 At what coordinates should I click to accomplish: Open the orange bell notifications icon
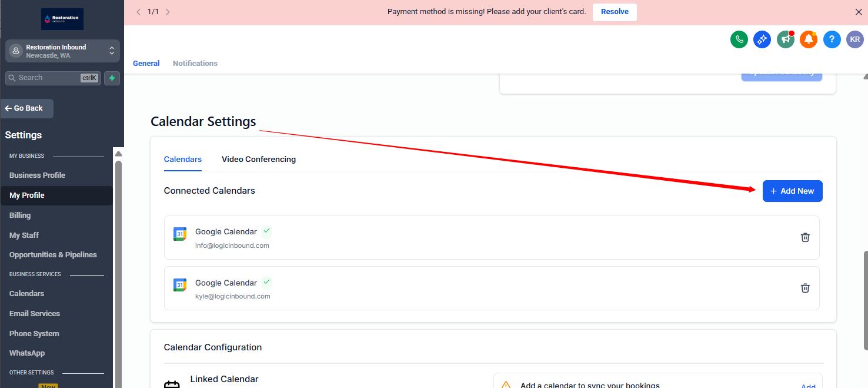pyautogui.click(x=809, y=39)
